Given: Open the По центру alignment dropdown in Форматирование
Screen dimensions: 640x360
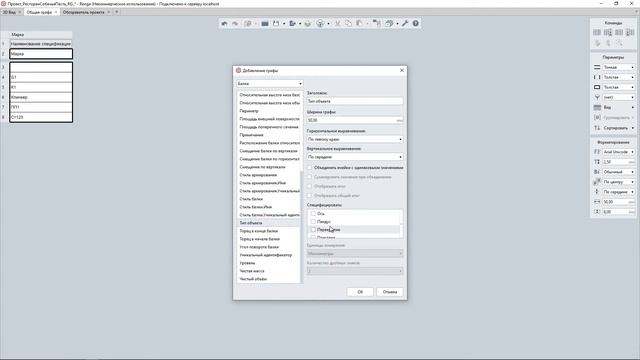Looking at the screenshot, I should 618,182.
